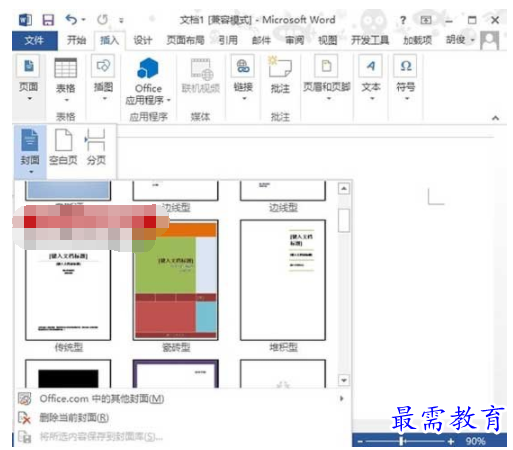Click the 封面 cover page button
513x450 pixels.
(30, 152)
